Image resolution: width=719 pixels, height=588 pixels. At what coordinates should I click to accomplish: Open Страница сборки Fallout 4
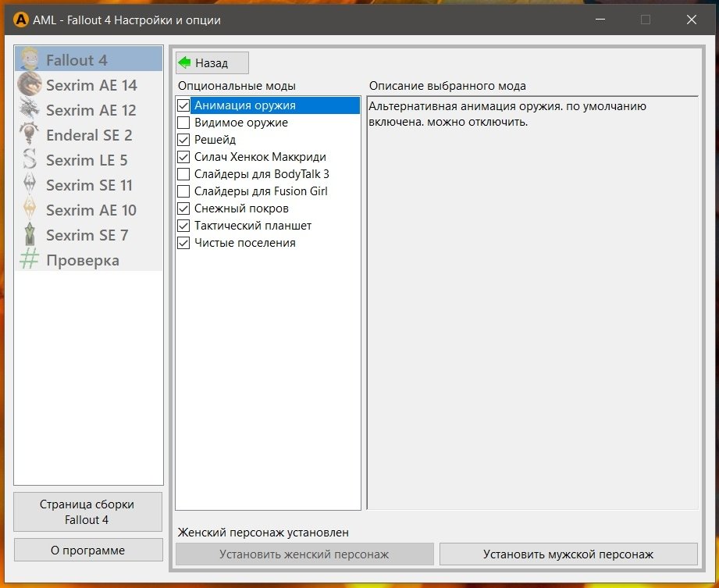[x=87, y=512]
